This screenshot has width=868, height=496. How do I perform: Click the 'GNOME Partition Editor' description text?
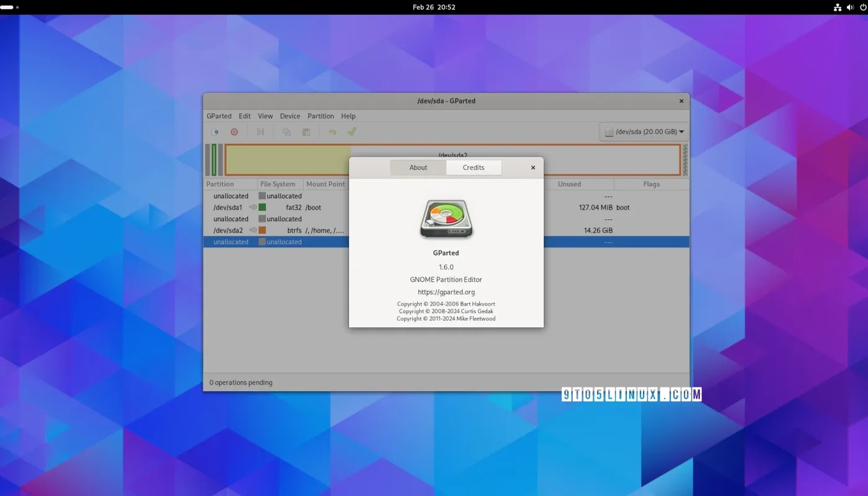(446, 280)
